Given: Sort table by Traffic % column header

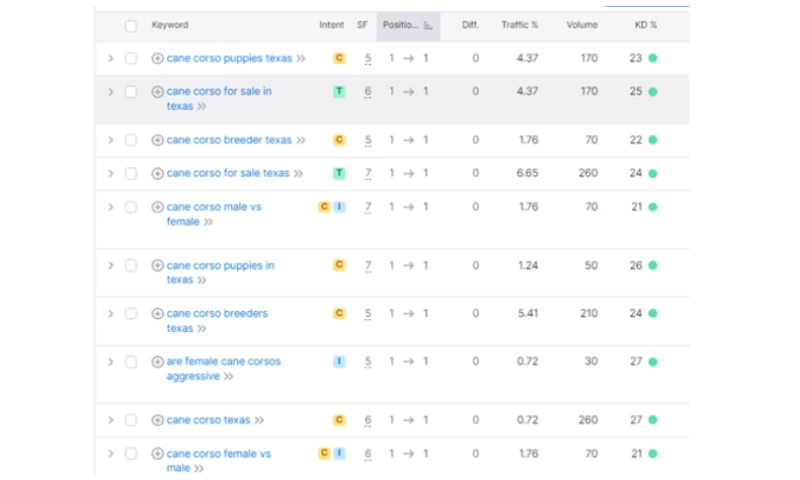Looking at the screenshot, I should coord(519,26).
